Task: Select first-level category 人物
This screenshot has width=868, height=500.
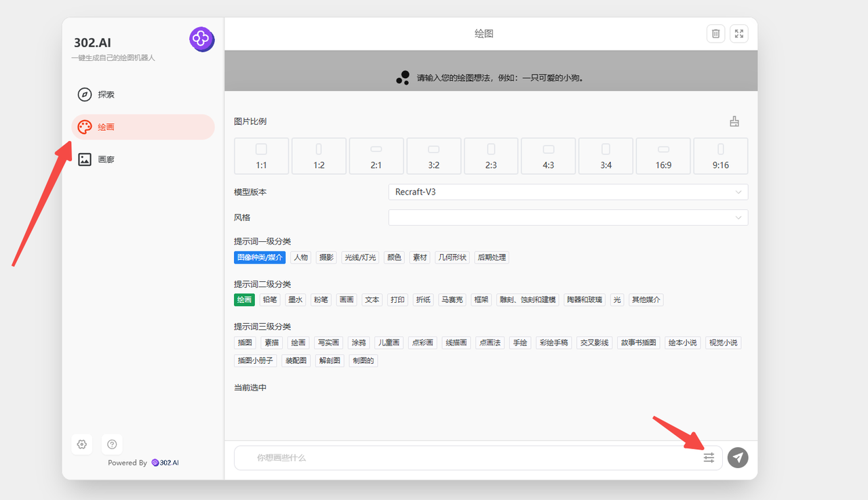Action: pyautogui.click(x=300, y=257)
